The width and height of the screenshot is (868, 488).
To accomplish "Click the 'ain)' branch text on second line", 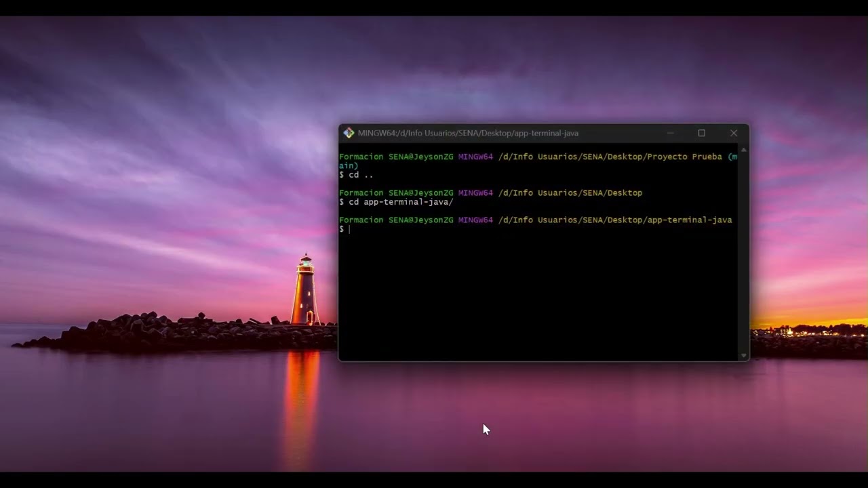I will (x=349, y=166).
